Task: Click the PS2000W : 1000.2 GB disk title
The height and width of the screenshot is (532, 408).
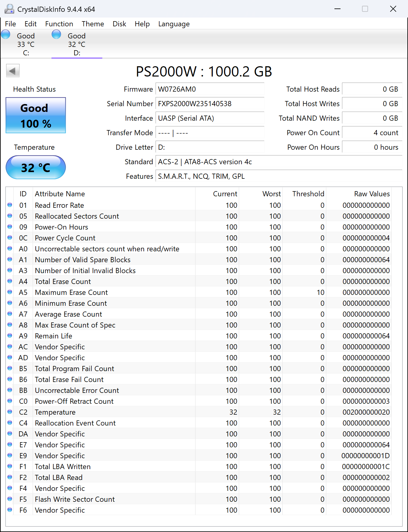Action: [204, 72]
